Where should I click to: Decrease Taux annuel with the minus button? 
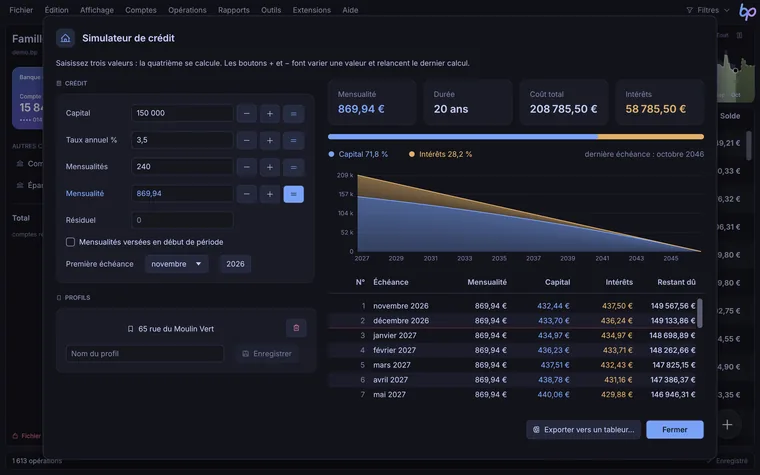(x=247, y=141)
